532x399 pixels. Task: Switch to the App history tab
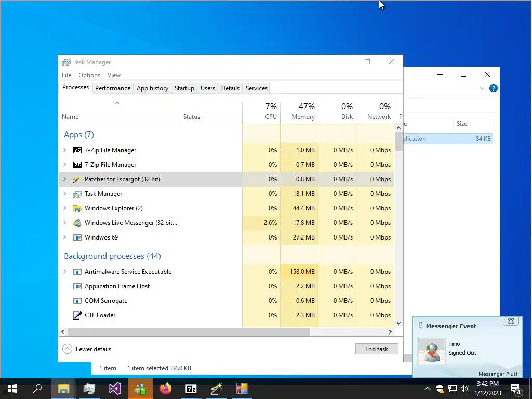[x=152, y=88]
